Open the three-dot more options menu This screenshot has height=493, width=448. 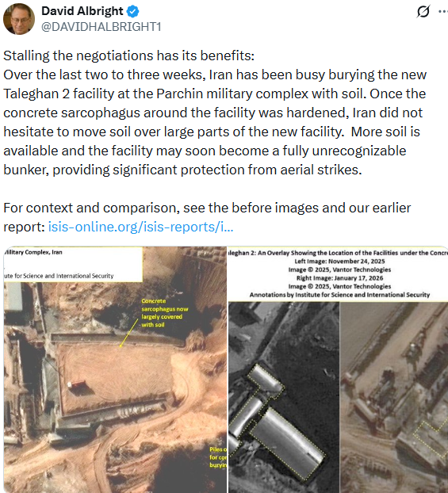443,12
